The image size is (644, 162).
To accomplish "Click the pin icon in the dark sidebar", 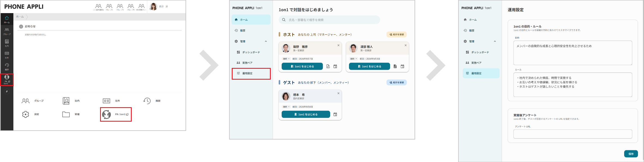I will coord(7,92).
